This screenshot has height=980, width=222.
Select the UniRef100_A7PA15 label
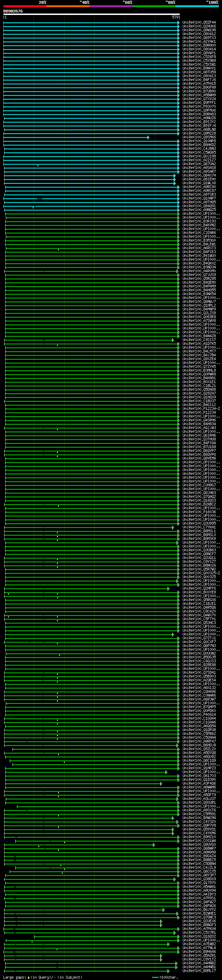tap(199, 84)
